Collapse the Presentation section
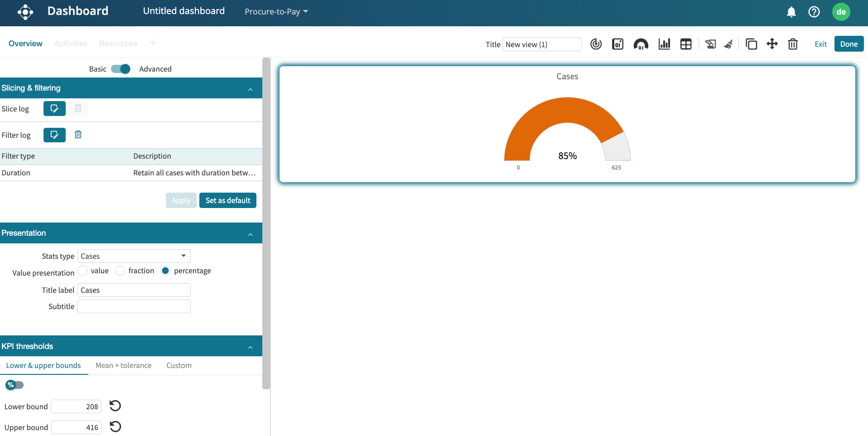Image resolution: width=868 pixels, height=436 pixels. click(250, 234)
